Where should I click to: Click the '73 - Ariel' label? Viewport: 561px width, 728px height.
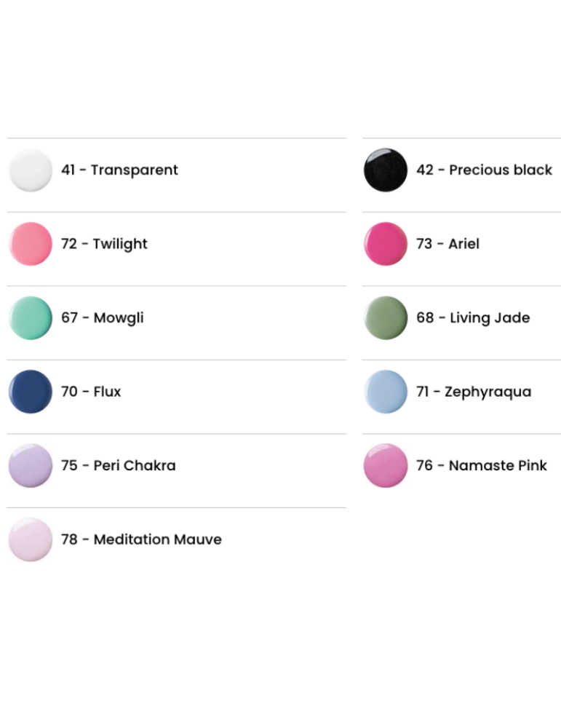[447, 244]
